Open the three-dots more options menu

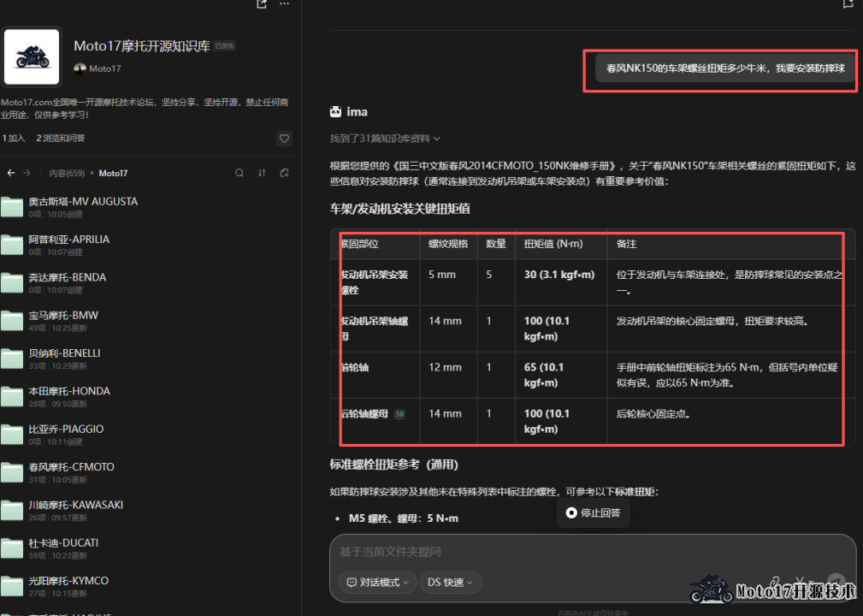pyautogui.click(x=284, y=4)
